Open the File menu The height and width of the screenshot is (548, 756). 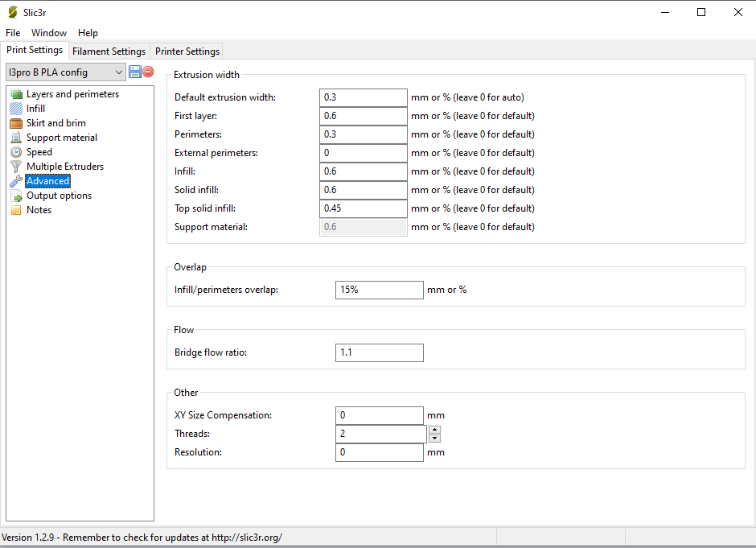(x=13, y=33)
